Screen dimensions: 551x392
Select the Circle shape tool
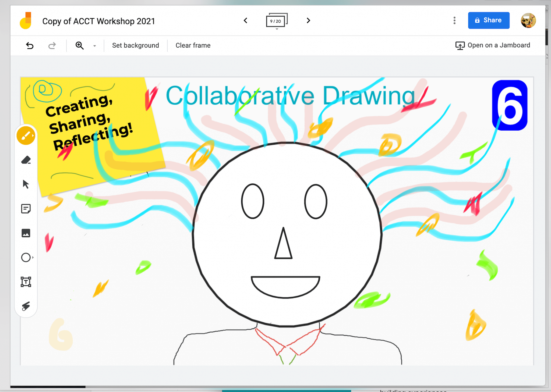(x=26, y=258)
